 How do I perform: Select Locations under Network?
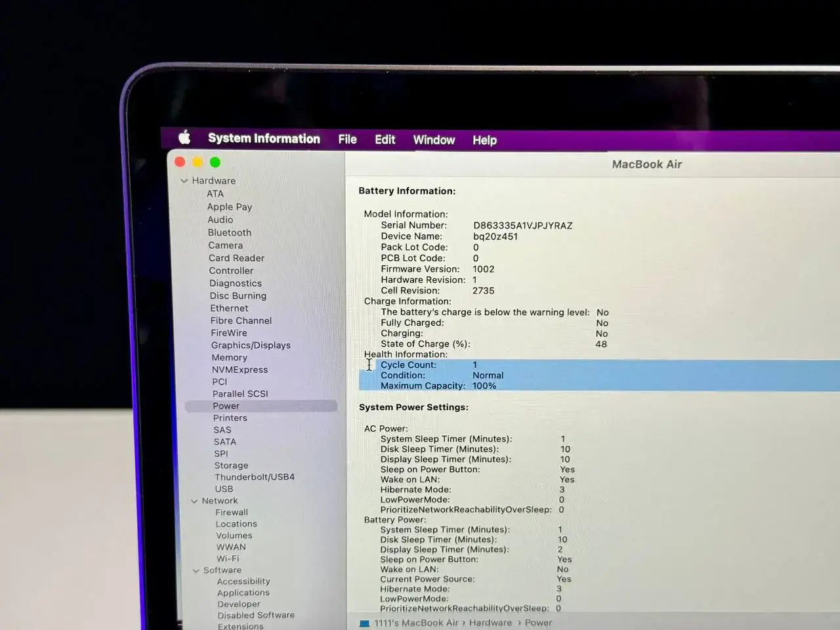tap(236, 524)
